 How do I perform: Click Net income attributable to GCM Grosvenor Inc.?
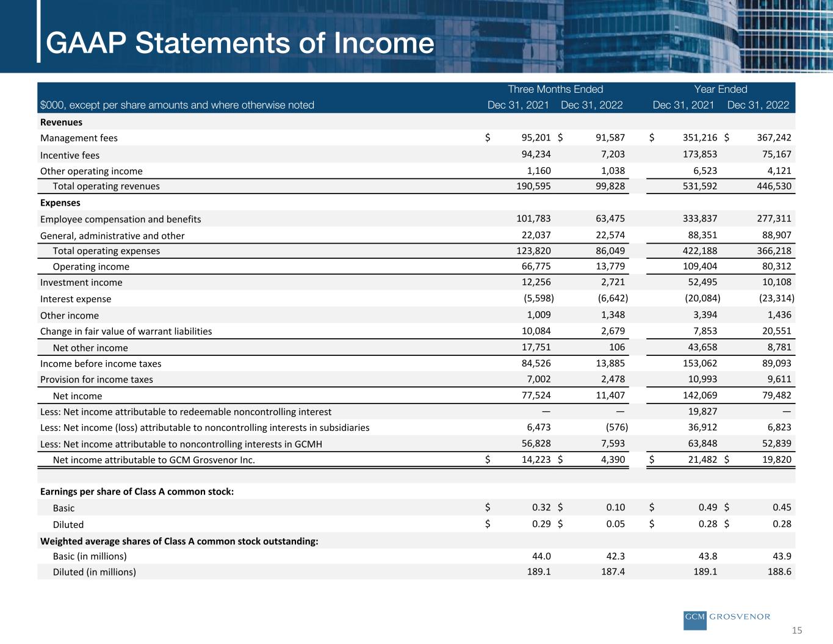tap(154, 460)
